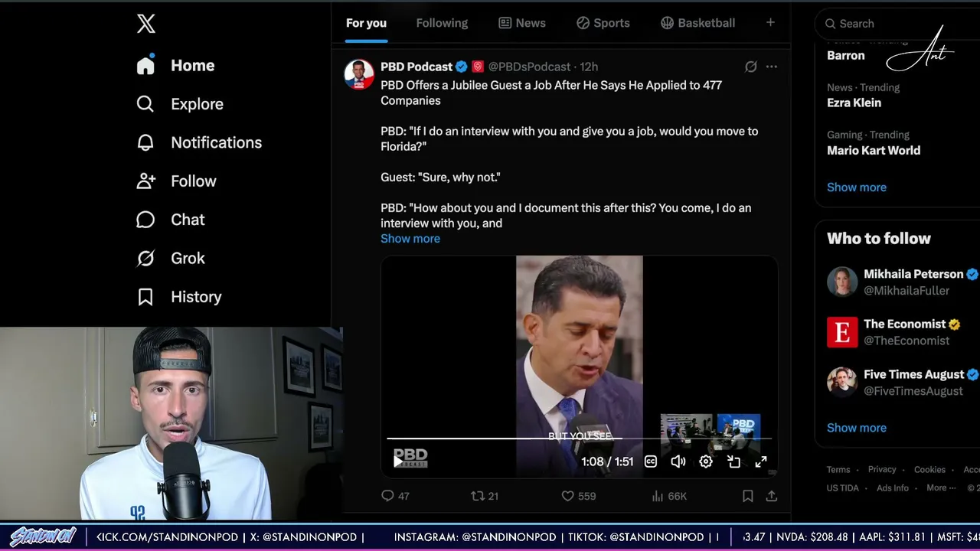This screenshot has width=980, height=551.
Task: Mute the video with the speaker icon
Action: [678, 461]
